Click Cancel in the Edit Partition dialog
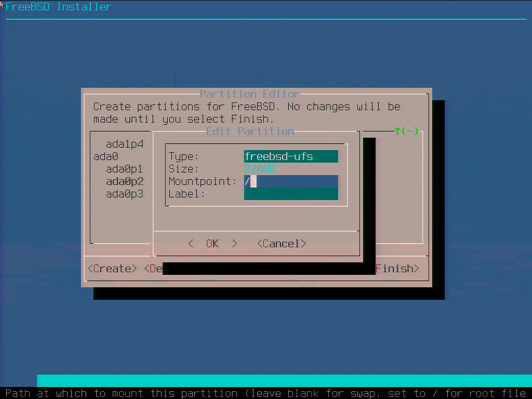Viewport: 532px width, 399px height. pyautogui.click(x=282, y=244)
